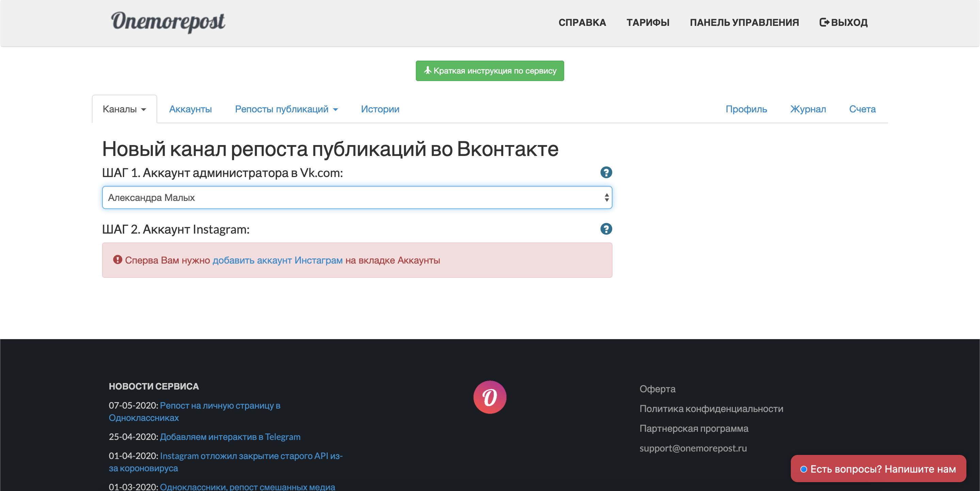Open the Оферта footer link
The width and height of the screenshot is (980, 491).
[657, 389]
